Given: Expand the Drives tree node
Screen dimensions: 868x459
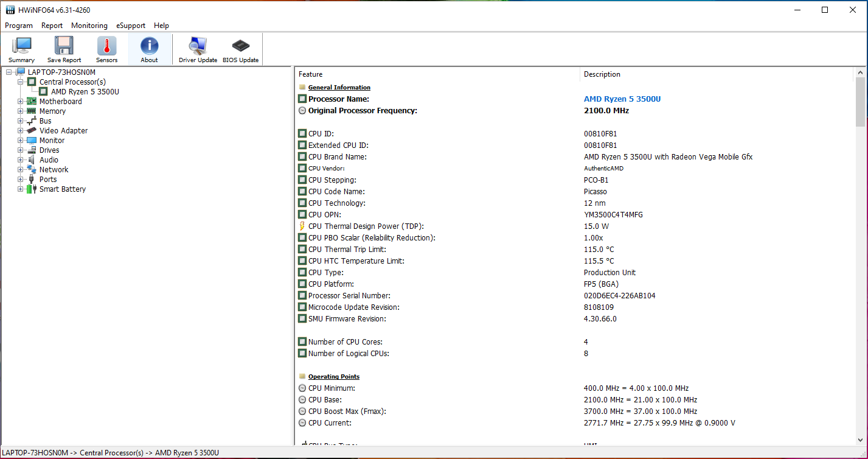Looking at the screenshot, I should coord(21,150).
